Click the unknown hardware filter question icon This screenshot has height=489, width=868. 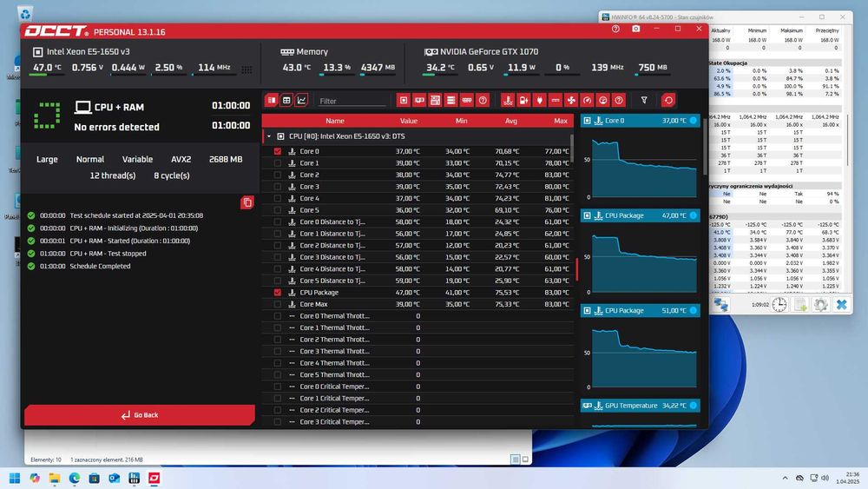point(483,100)
